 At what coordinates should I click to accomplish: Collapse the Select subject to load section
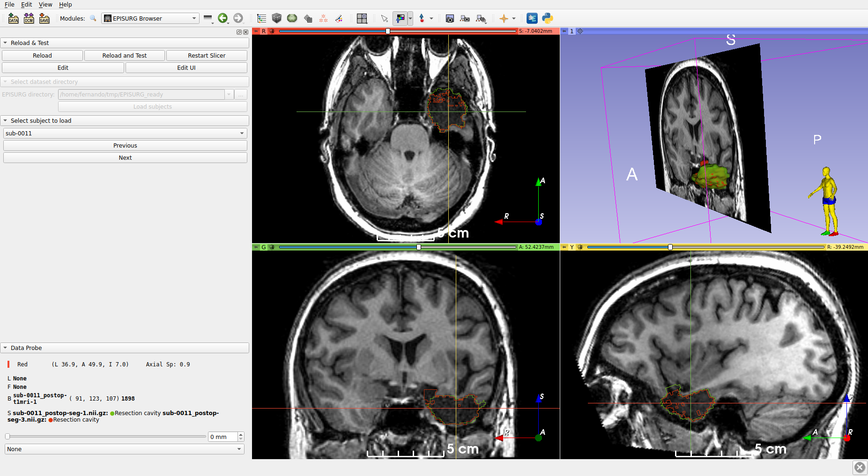[x=125, y=120]
